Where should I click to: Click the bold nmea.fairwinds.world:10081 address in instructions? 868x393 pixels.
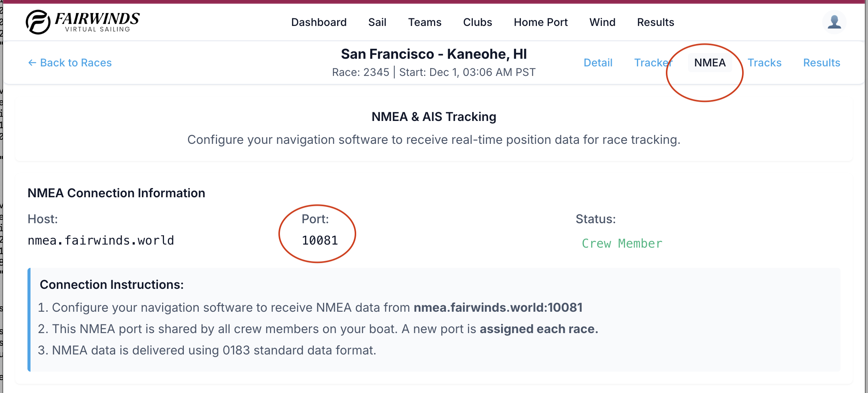(x=498, y=308)
